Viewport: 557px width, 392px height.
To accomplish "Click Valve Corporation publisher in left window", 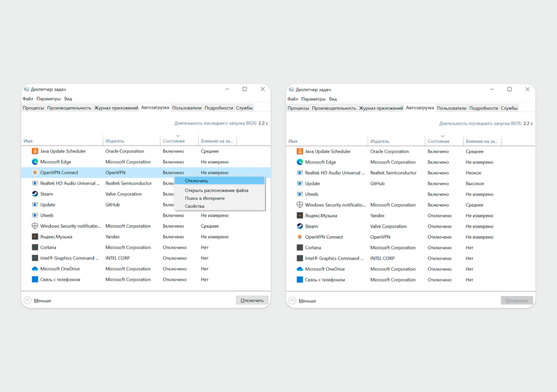I will click(x=123, y=194).
